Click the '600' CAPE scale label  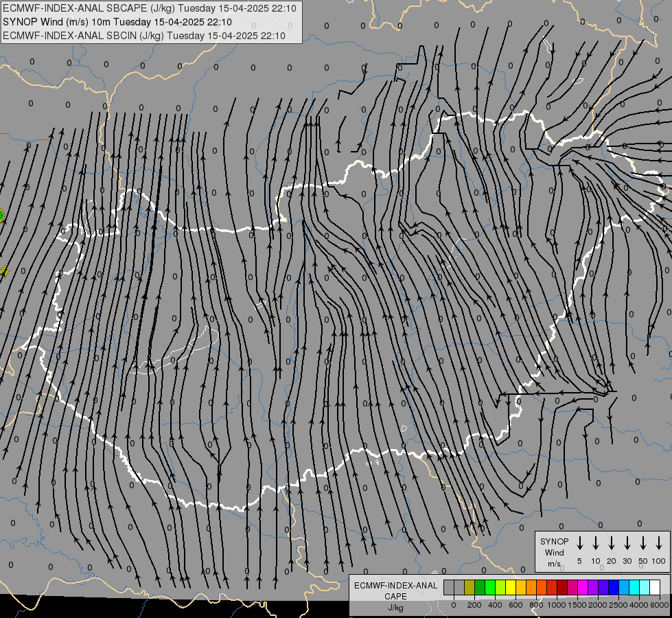pos(515,605)
